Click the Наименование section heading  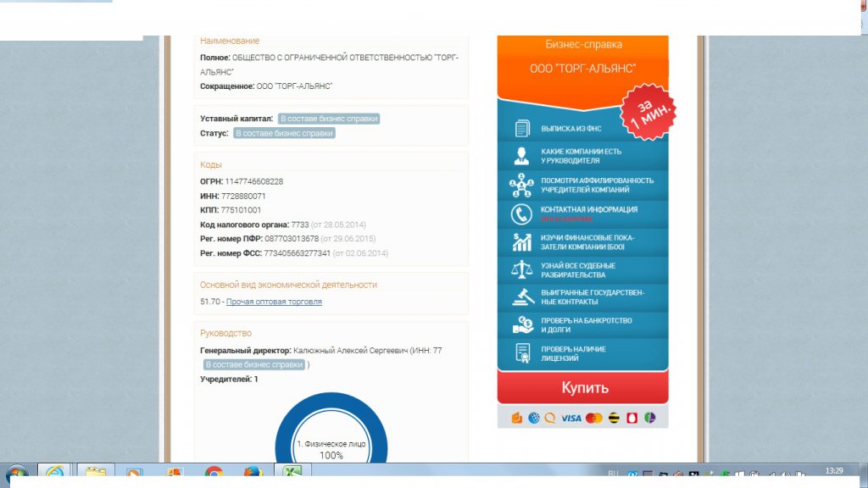(230, 41)
